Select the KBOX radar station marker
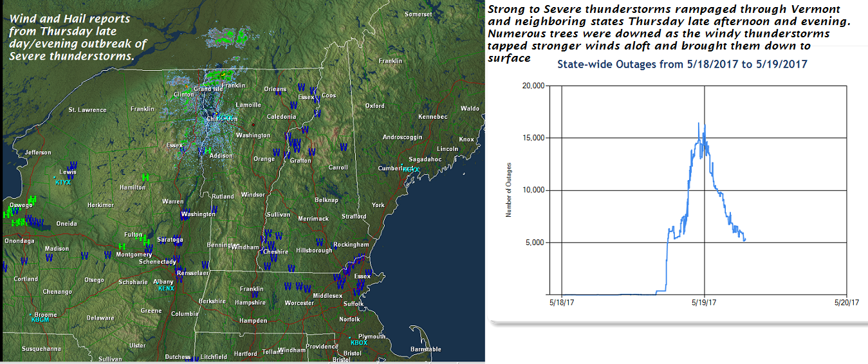Image resolution: width=868 pixels, height=364 pixels. click(x=358, y=343)
